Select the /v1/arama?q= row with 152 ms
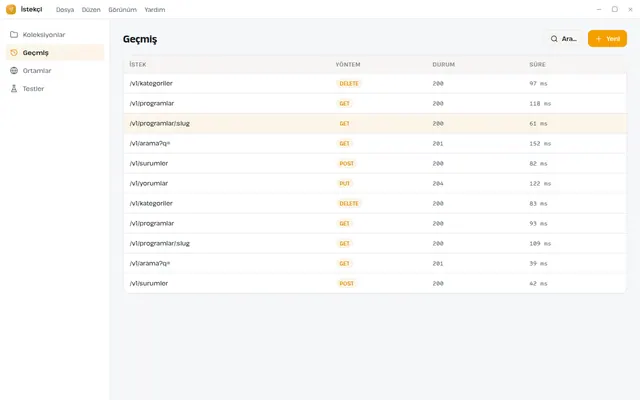 (x=375, y=143)
